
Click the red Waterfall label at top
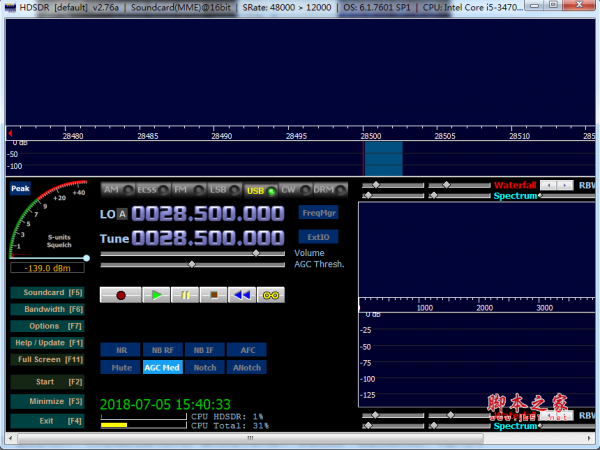[x=515, y=186]
